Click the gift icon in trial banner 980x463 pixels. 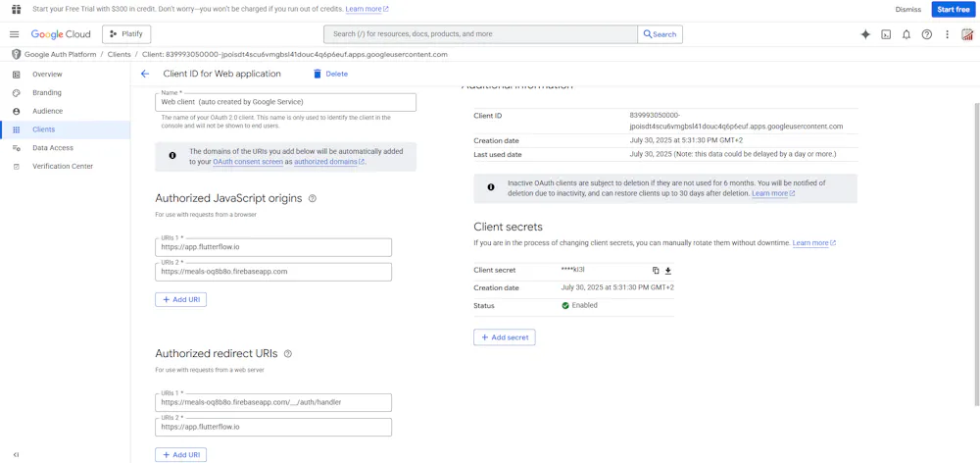point(16,9)
